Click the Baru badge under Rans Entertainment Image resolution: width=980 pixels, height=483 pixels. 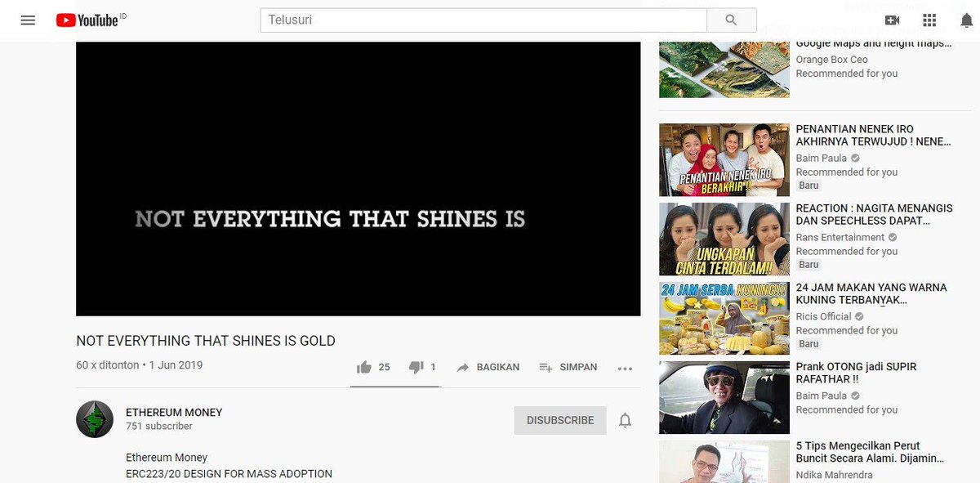pyautogui.click(x=808, y=265)
